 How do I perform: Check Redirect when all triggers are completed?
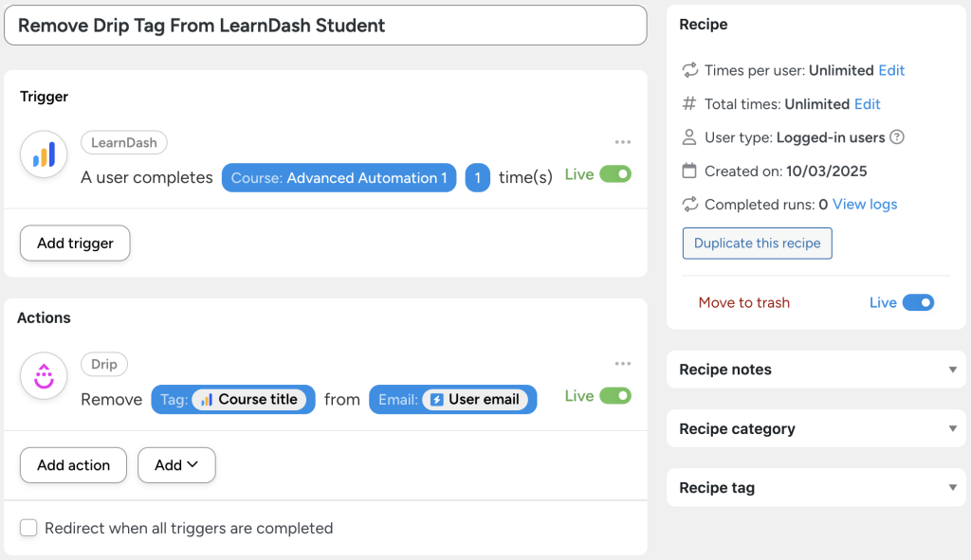[x=28, y=528]
